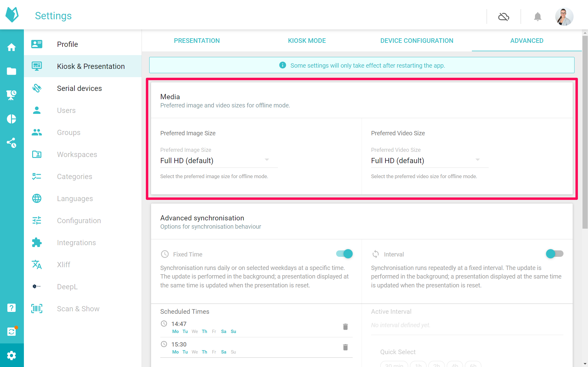Switch to the Kiosk Mode tab

(x=307, y=41)
